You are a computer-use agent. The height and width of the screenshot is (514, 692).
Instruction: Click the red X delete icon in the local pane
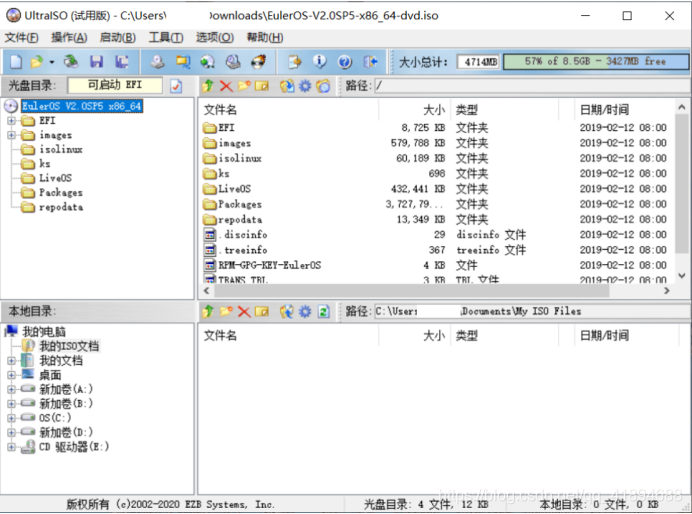tap(244, 311)
